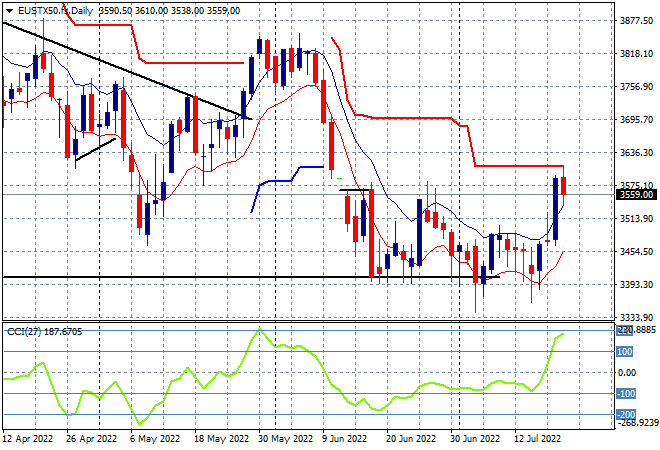The image size is (660, 450).
Task: Click the 9 Jun 2022 date label
Action: click(x=345, y=439)
